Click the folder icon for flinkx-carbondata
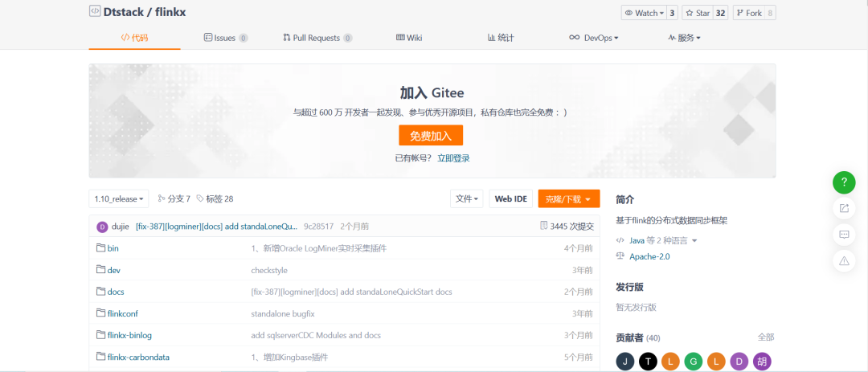The width and height of the screenshot is (868, 372). (100, 356)
